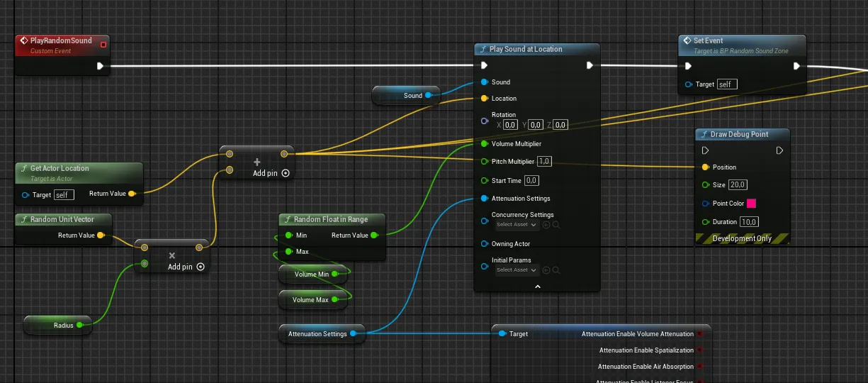Click the Attenuation Enable Spatialization boolean pin
Viewport: 868px width, 383px height.
click(699, 350)
